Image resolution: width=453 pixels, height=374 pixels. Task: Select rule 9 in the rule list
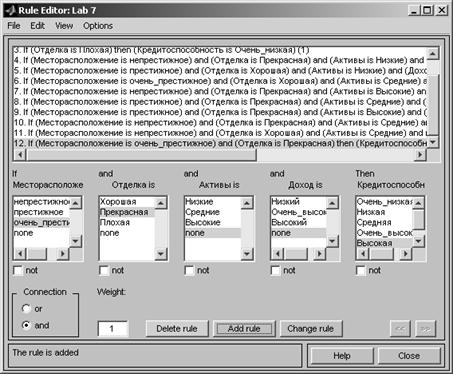[220, 112]
